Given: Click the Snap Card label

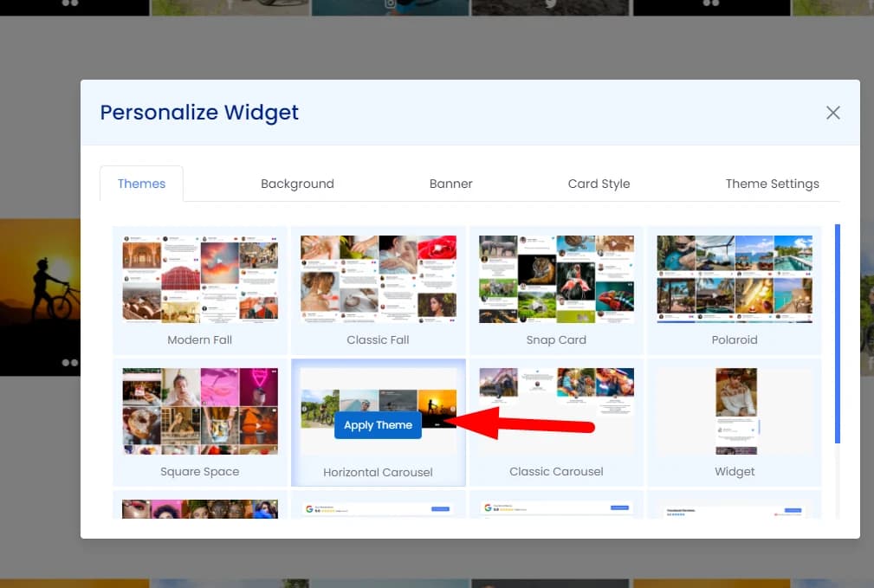Looking at the screenshot, I should click(x=556, y=340).
